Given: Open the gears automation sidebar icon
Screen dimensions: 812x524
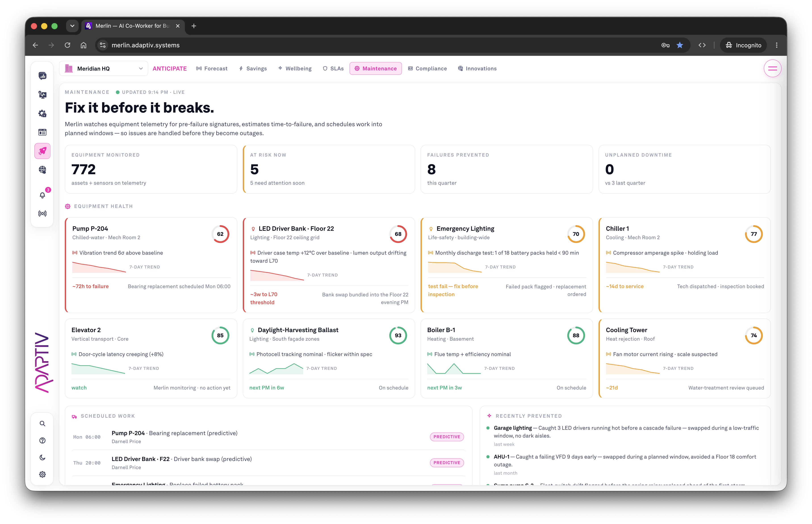Looking at the screenshot, I should click(42, 113).
